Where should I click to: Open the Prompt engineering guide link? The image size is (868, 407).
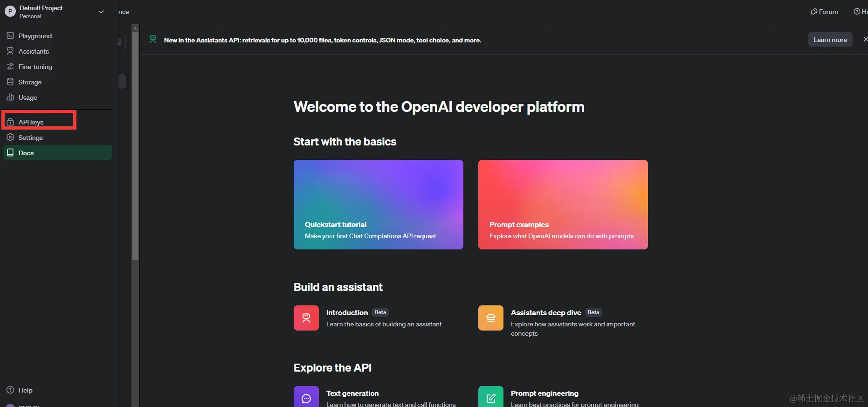pyautogui.click(x=544, y=393)
